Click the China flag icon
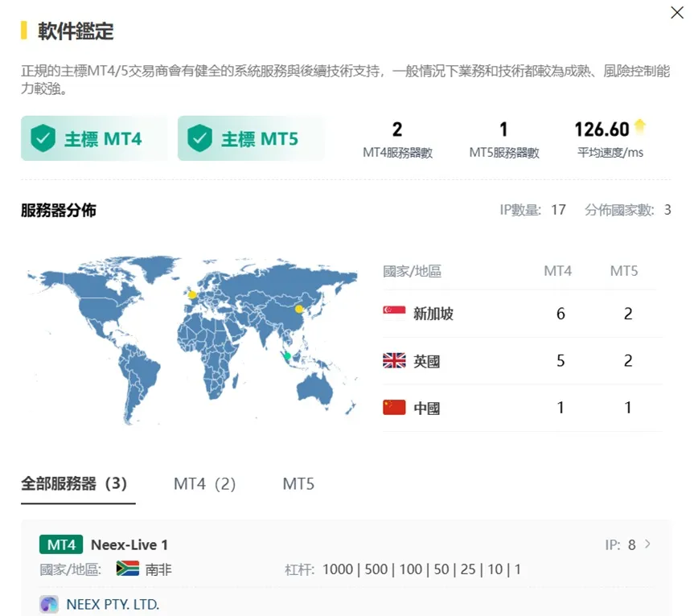 (394, 407)
